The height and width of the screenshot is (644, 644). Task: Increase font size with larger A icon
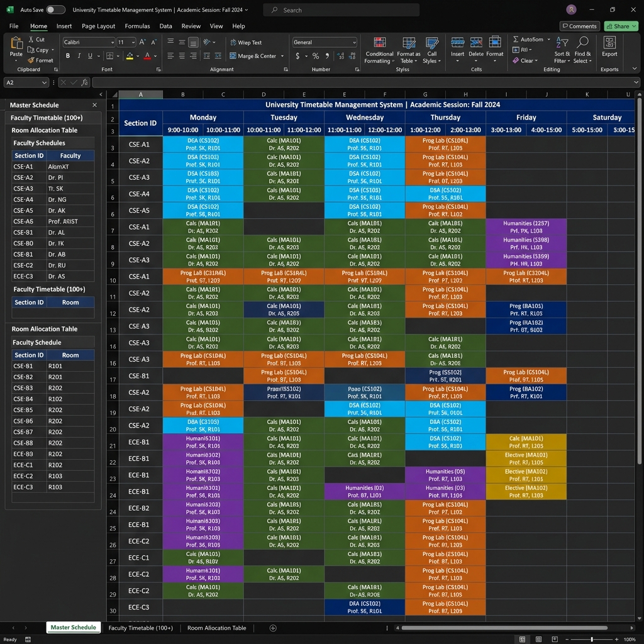pos(142,42)
